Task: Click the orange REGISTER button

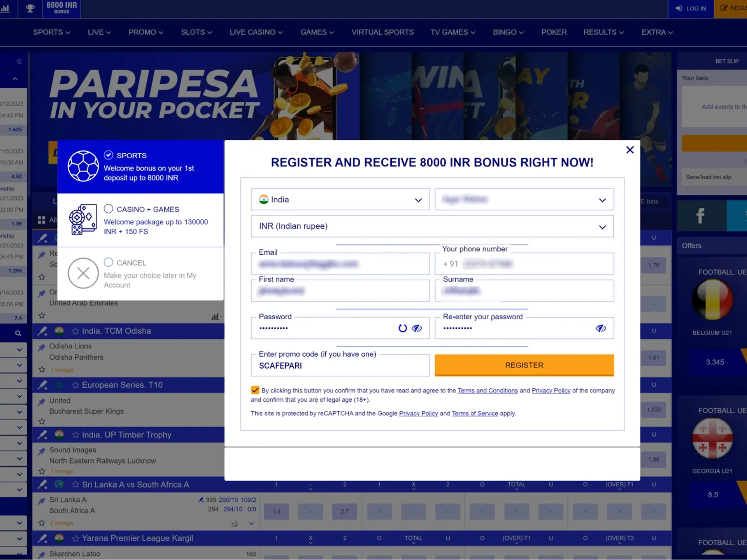Action: [x=524, y=365]
